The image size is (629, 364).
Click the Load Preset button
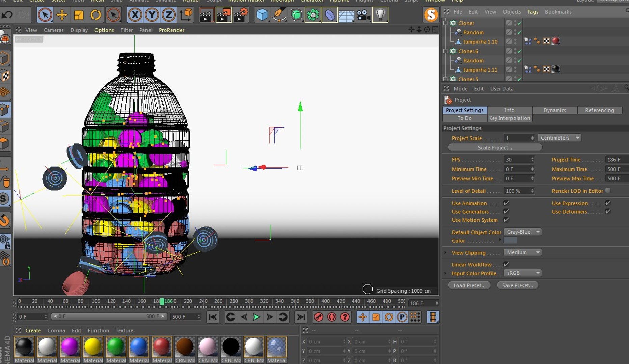[469, 285]
